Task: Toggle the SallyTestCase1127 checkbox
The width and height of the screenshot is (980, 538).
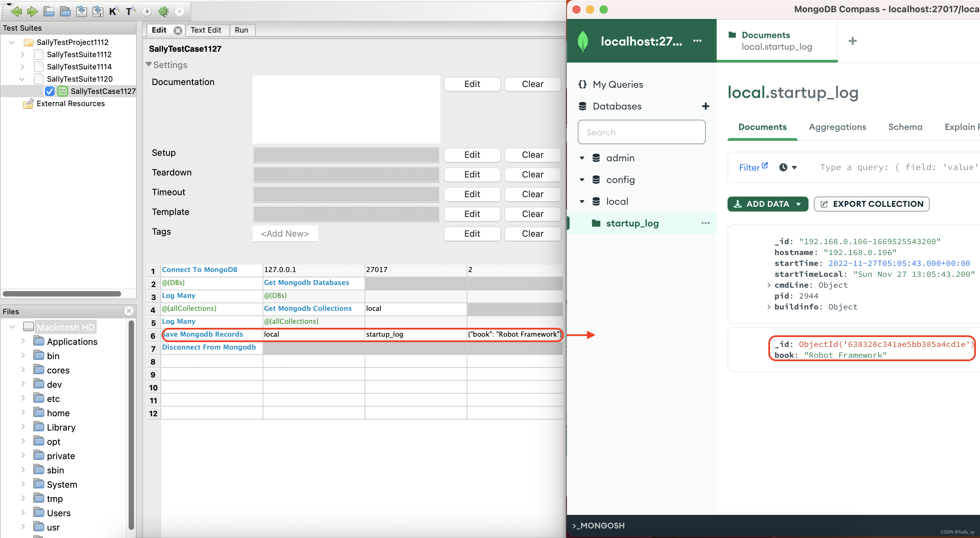Action: 49,91
